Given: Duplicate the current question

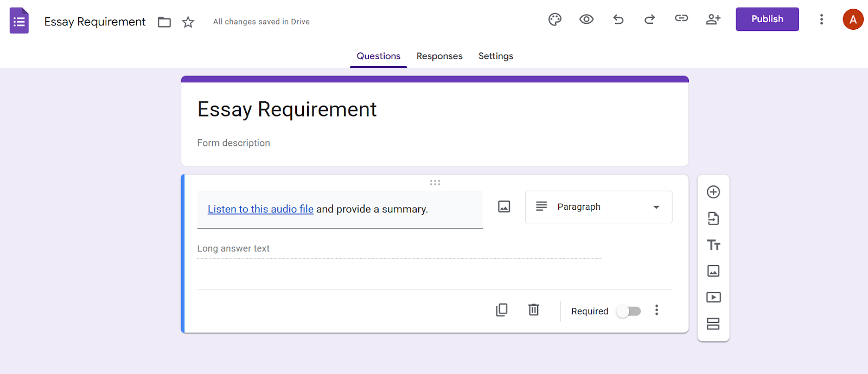Looking at the screenshot, I should click(502, 310).
